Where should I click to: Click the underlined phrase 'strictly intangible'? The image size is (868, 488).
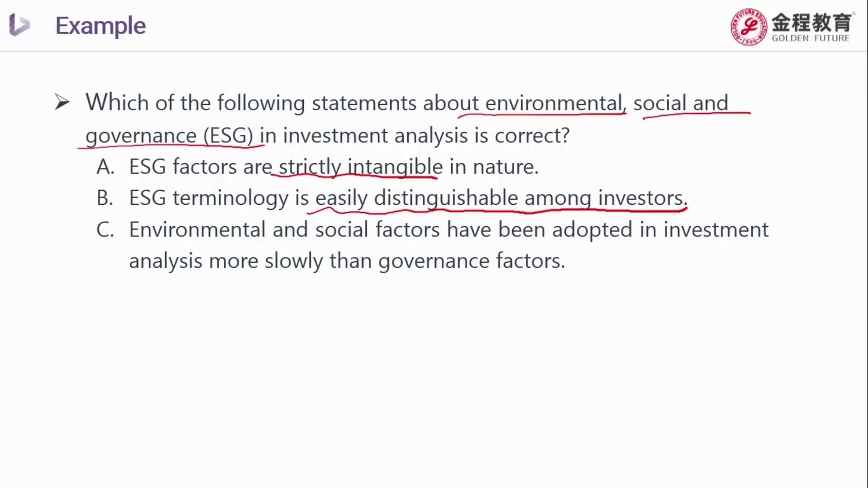[x=361, y=167]
